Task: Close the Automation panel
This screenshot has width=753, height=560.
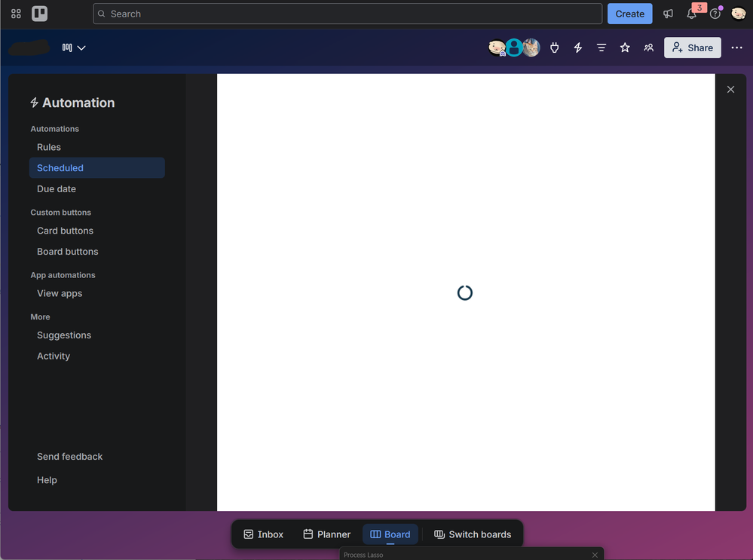Action: 730,90
